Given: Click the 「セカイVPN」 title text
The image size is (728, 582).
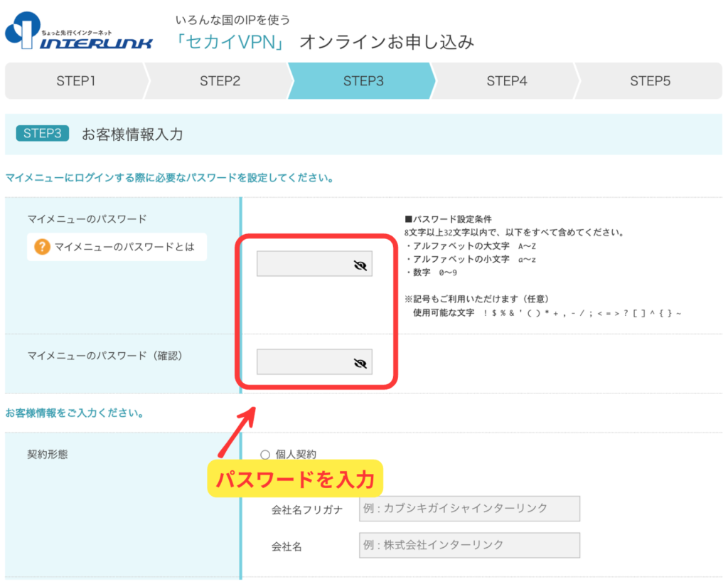Looking at the screenshot, I should tap(230, 43).
